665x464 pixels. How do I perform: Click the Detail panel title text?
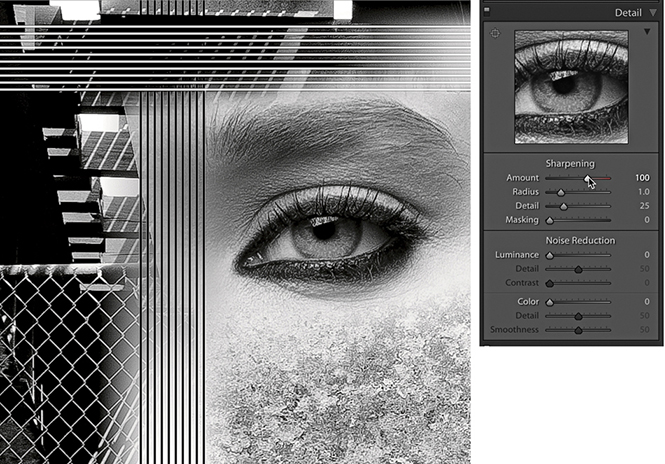628,13
